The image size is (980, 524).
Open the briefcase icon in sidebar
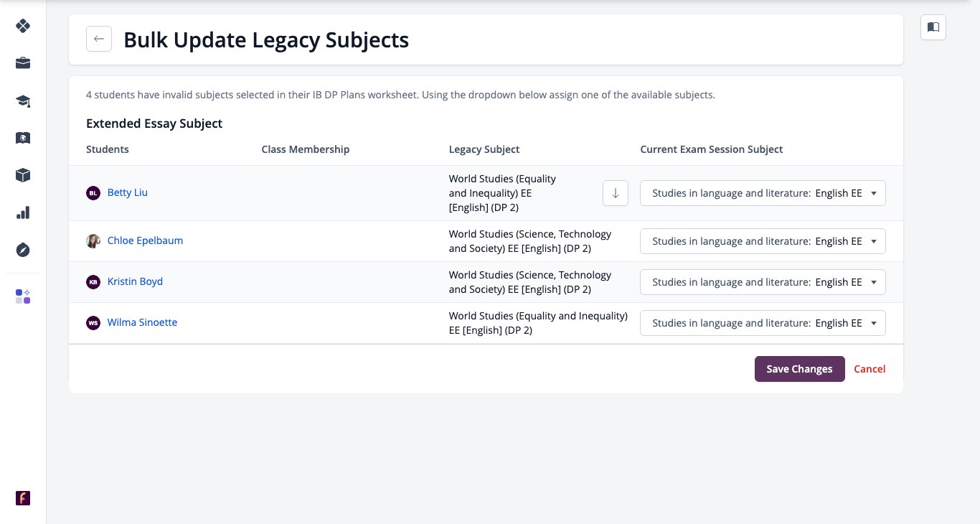click(x=23, y=63)
